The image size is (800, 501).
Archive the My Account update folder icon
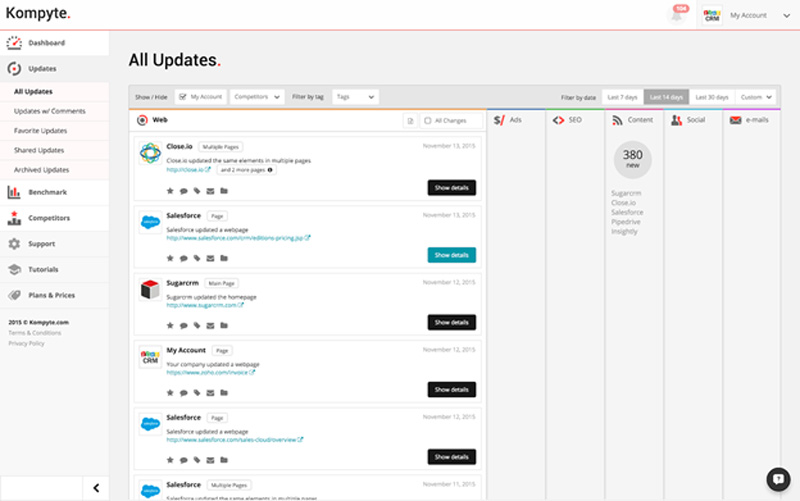click(224, 393)
